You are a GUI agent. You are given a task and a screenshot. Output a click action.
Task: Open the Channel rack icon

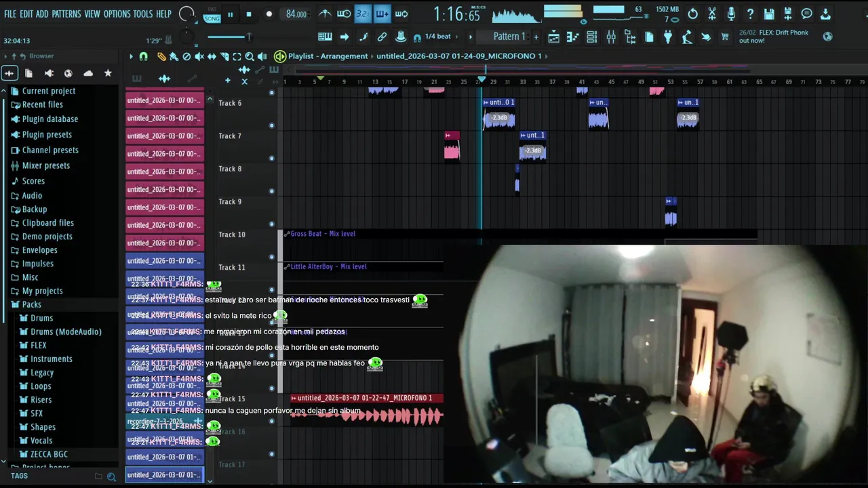[592, 37]
